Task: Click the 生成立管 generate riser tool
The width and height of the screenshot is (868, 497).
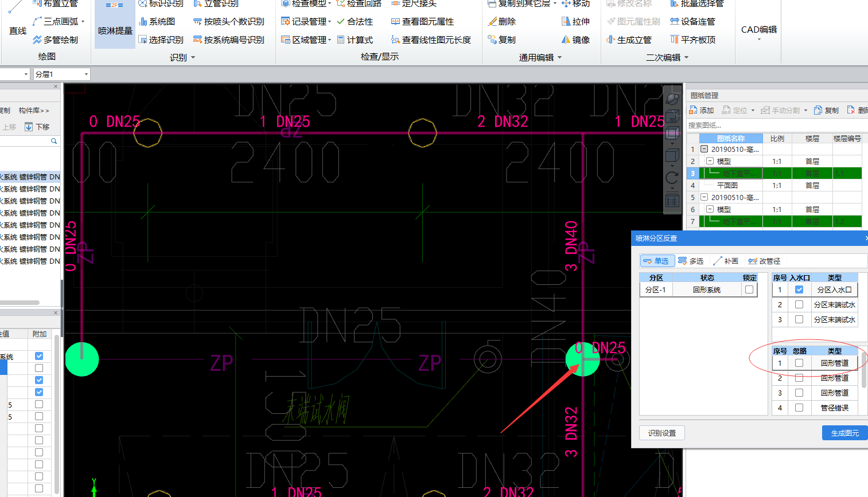Action: click(629, 40)
